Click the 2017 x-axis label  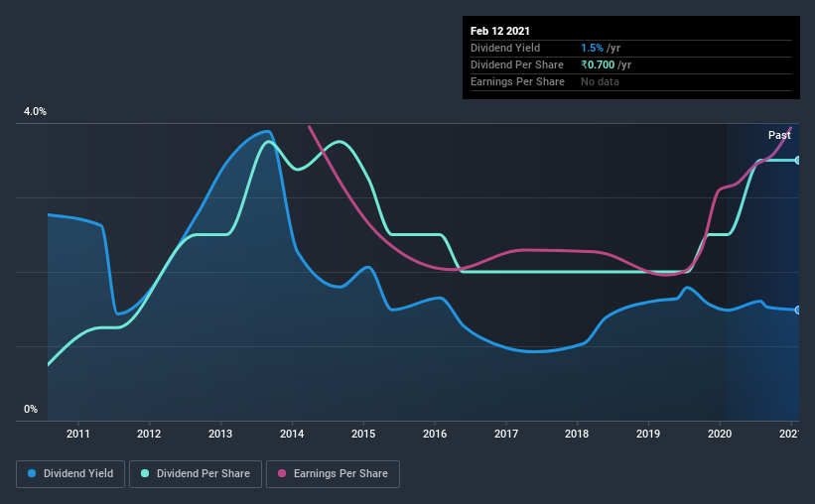click(506, 434)
